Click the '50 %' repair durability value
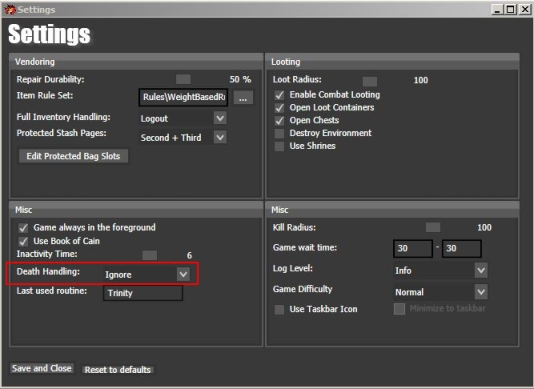 pyautogui.click(x=240, y=79)
